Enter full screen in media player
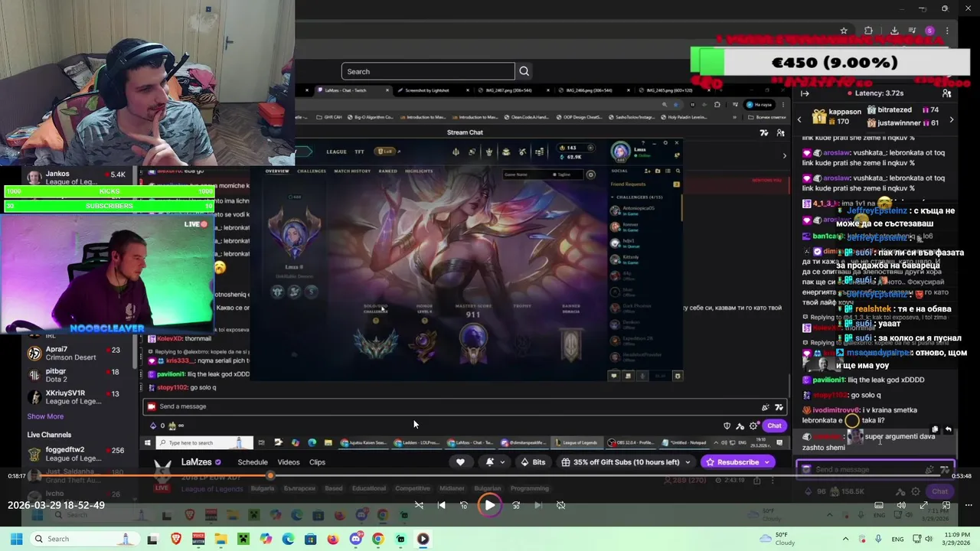Viewport: 980px width, 551px height. point(923,505)
